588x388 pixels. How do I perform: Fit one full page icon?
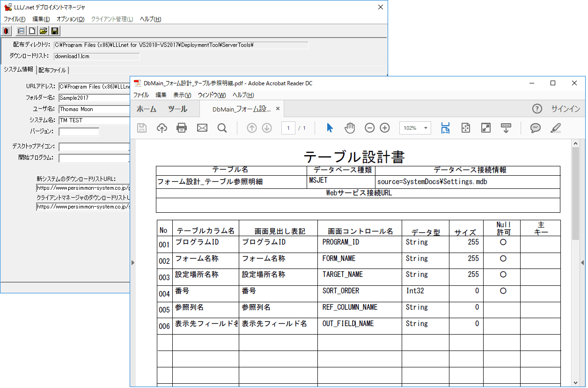coord(466,128)
